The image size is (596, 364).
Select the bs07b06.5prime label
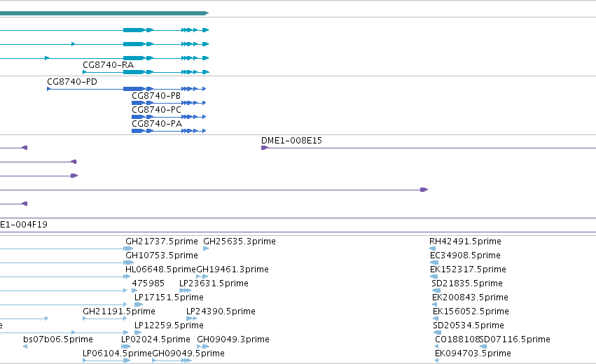click(58, 339)
